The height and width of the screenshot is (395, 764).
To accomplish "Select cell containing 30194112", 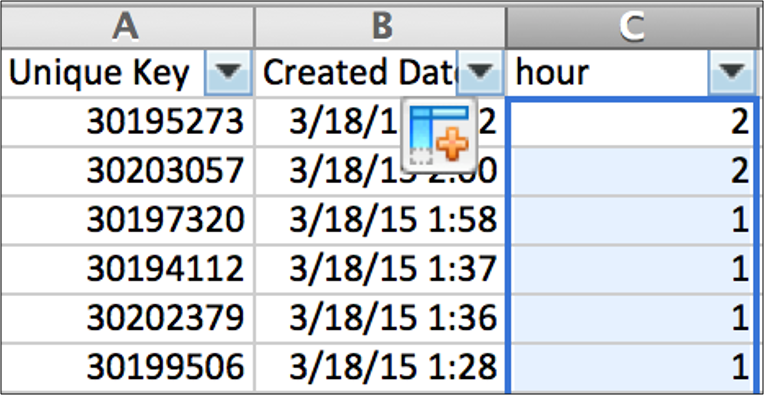I will 127,269.
